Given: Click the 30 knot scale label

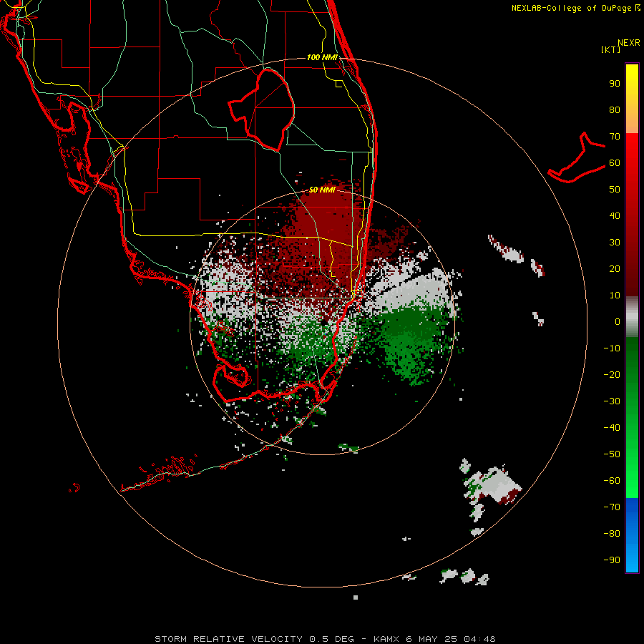Looking at the screenshot, I should tap(615, 243).
